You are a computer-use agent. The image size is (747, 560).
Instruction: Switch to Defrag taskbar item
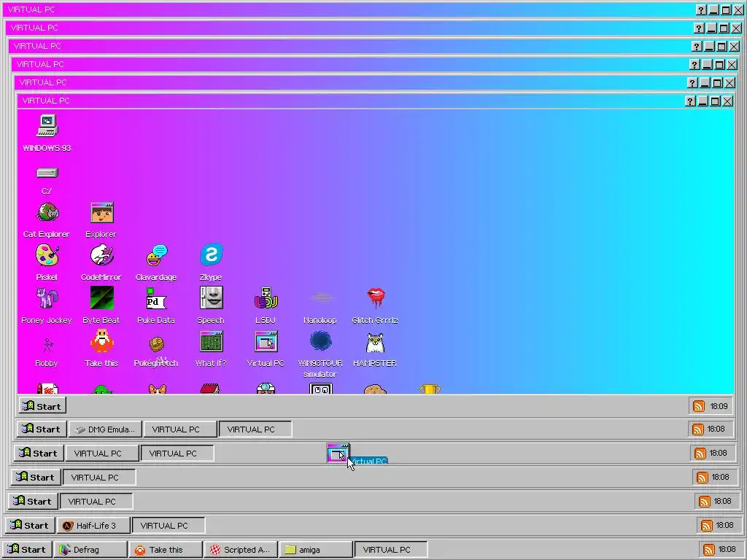click(90, 550)
